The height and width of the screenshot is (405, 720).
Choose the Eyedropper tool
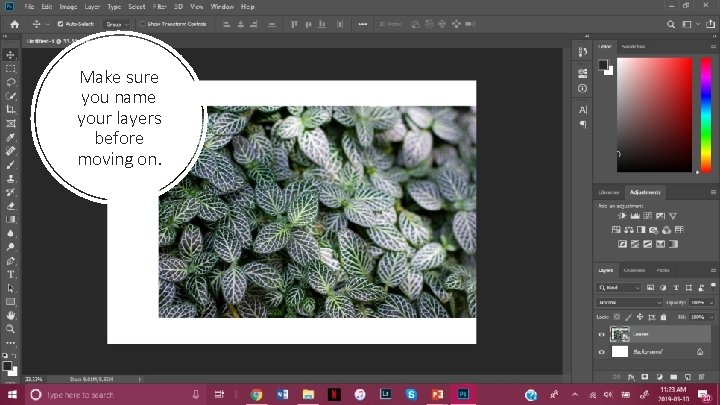[10, 137]
